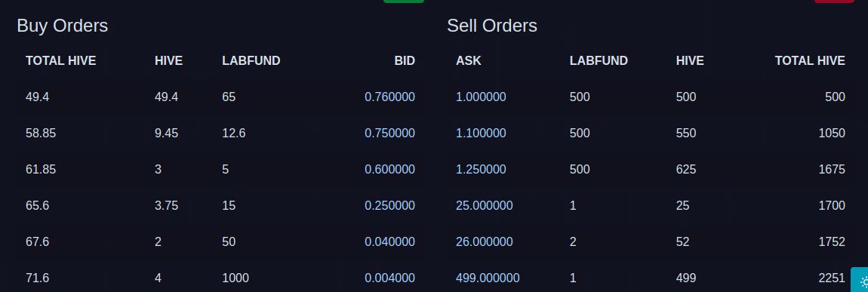Select the 1.000000 ask price
The height and width of the screenshot is (292, 868).
click(481, 97)
